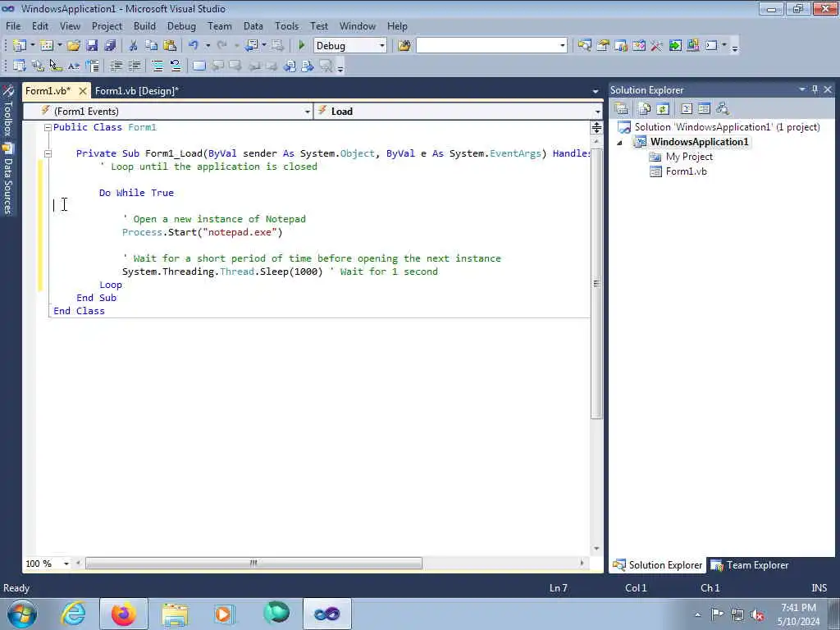
Task: Click the New Project toolbar icon
Action: (20, 46)
